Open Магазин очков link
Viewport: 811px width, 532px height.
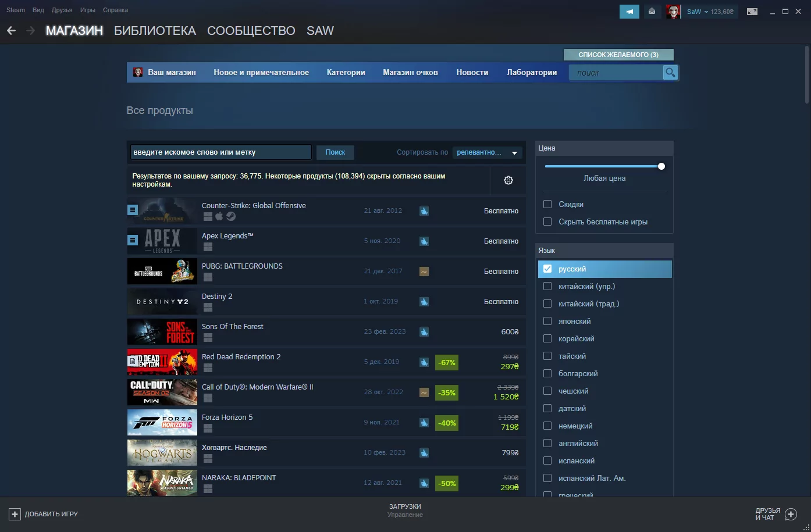[x=411, y=72]
